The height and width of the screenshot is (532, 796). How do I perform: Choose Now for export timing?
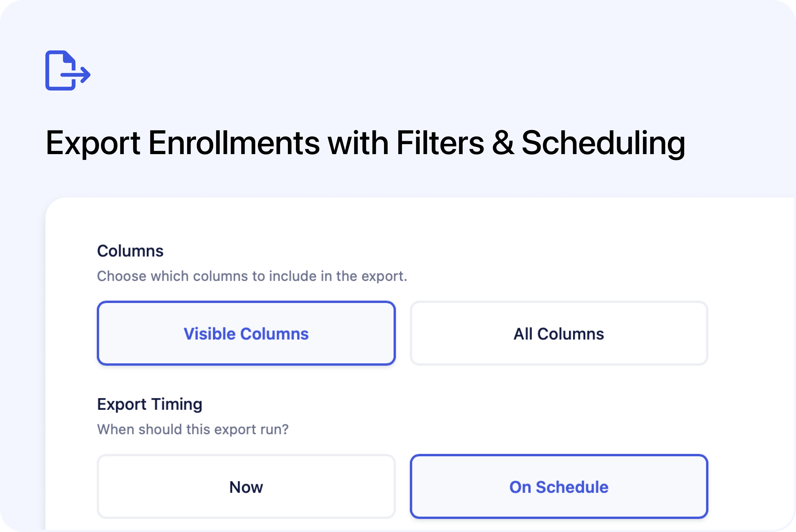[246, 487]
